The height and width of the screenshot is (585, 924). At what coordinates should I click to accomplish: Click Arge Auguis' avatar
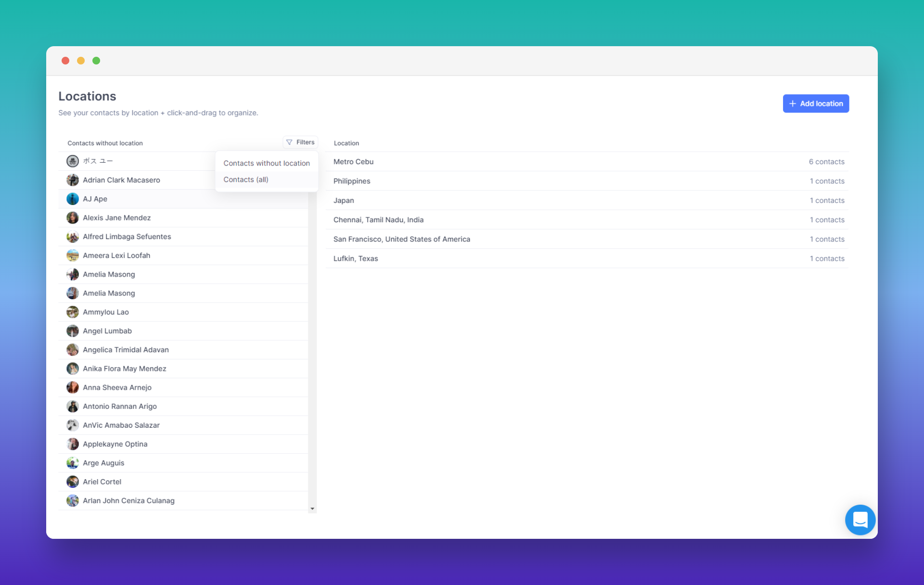(x=73, y=463)
